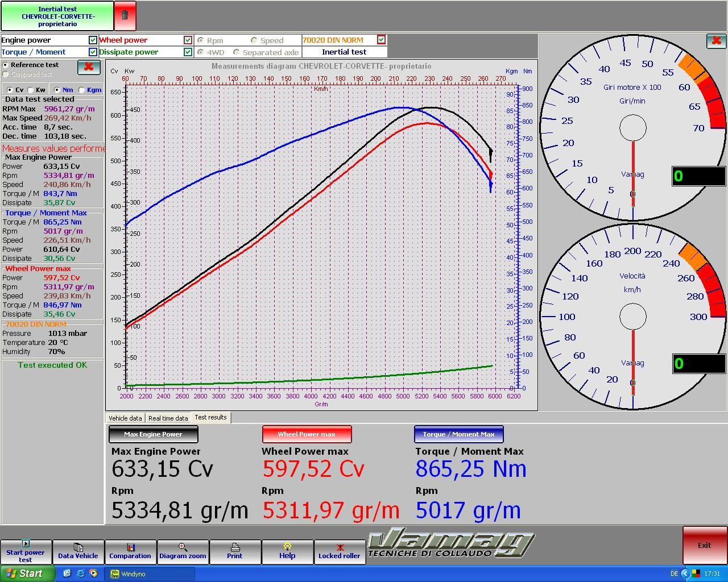Toggle the Locked roller button
The image size is (728, 582).
click(x=340, y=551)
